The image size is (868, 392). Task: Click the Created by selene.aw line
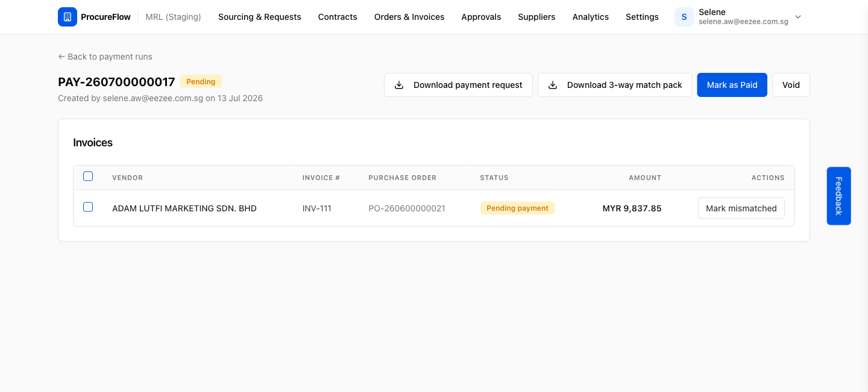[x=160, y=98]
